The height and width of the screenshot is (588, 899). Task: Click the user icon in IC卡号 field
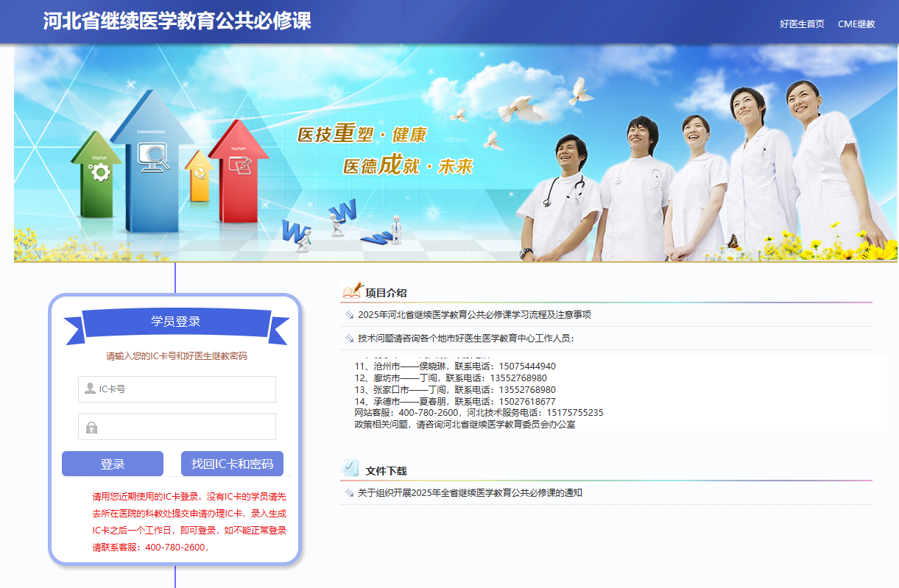[90, 389]
